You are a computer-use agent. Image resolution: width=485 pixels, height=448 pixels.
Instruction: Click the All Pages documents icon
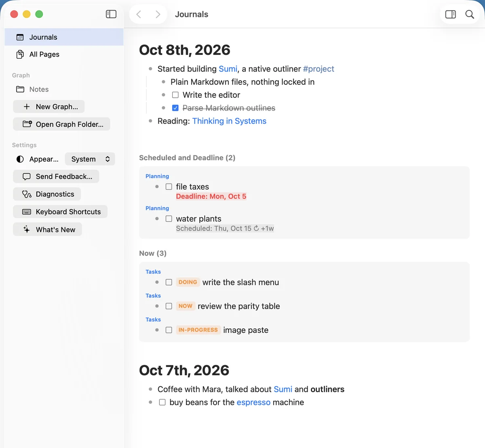tap(20, 55)
